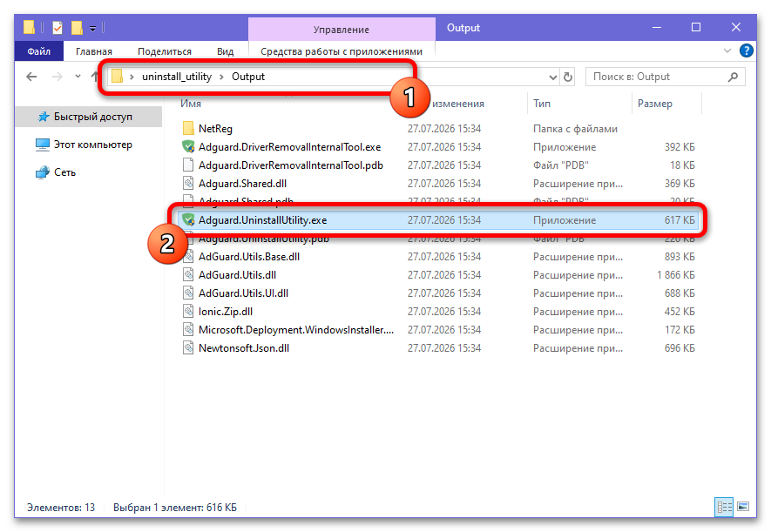Click the Быстрый доступ star icon

44,117
